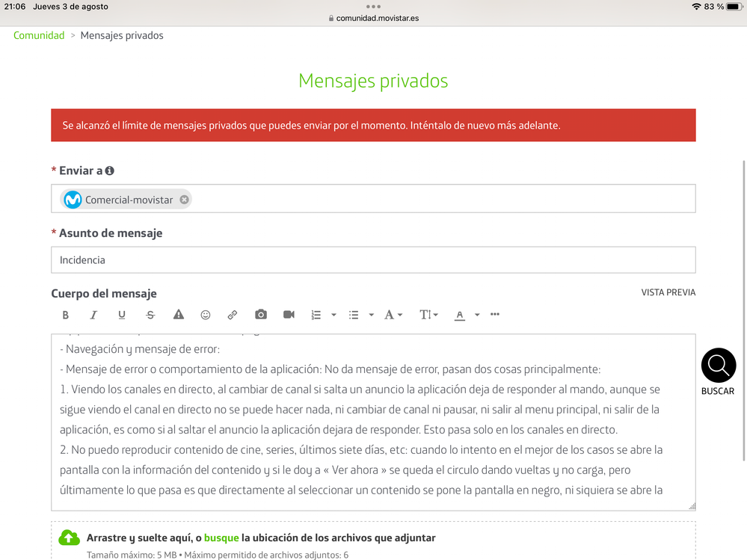Open the text color picker
The height and width of the screenshot is (560, 747).
pos(461,315)
